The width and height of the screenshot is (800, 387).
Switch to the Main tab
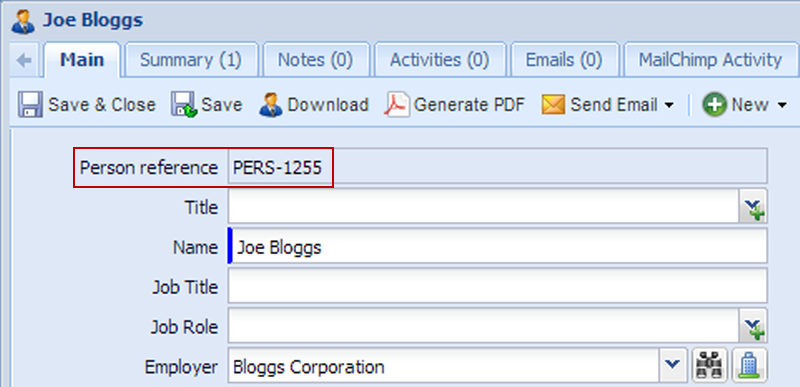coord(82,60)
